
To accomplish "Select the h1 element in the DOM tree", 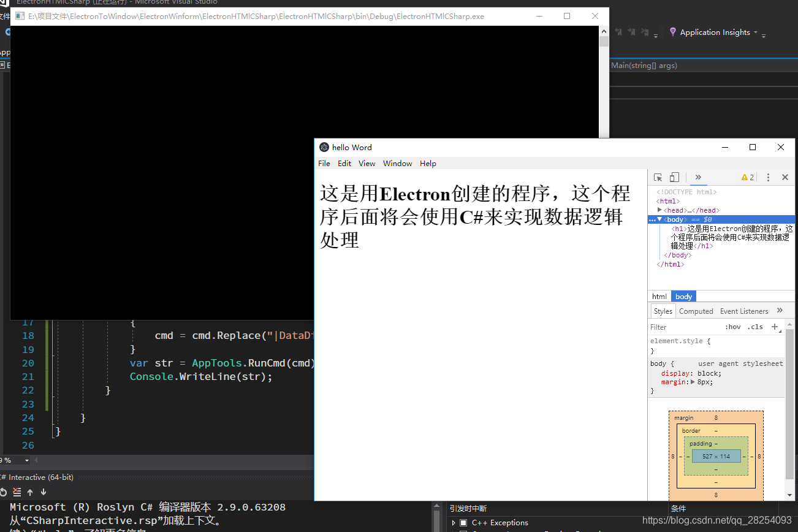I will click(732, 237).
